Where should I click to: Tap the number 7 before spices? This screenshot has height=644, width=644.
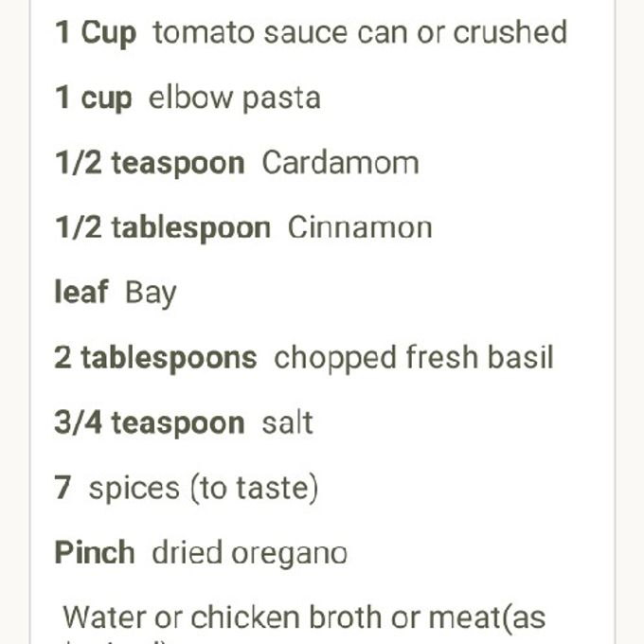63,488
